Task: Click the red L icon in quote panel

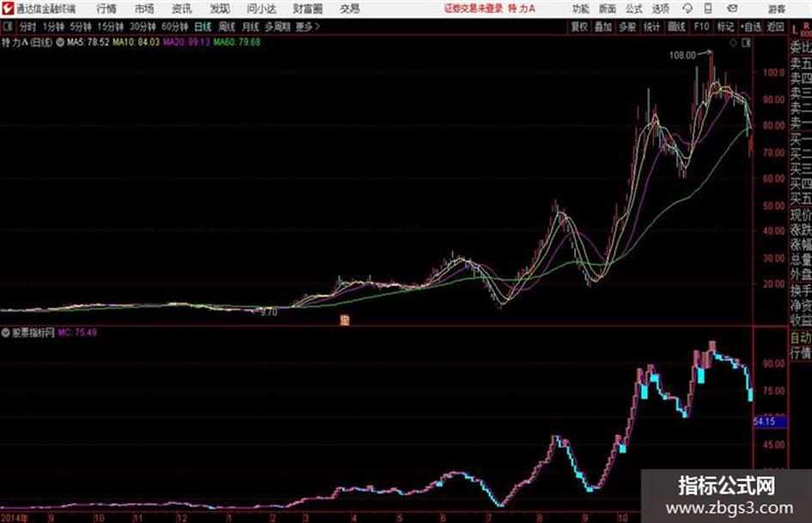Action: point(796,30)
